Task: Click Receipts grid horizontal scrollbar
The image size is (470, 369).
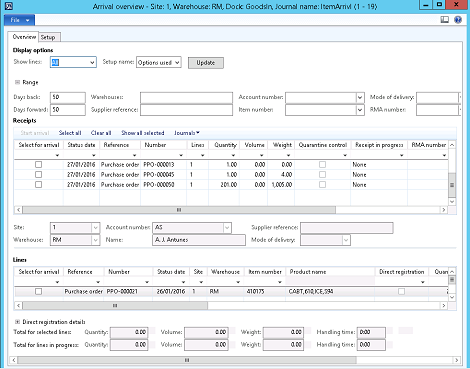Action: tap(179, 210)
